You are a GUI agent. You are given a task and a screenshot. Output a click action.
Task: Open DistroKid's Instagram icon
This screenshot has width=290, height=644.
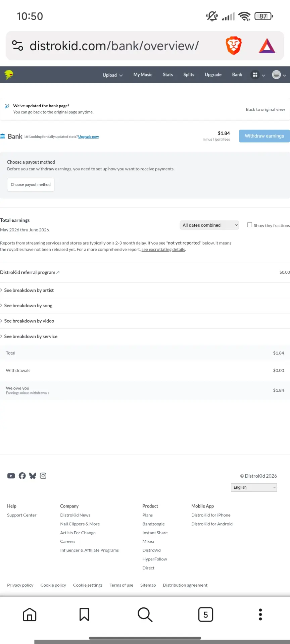[x=43, y=476]
